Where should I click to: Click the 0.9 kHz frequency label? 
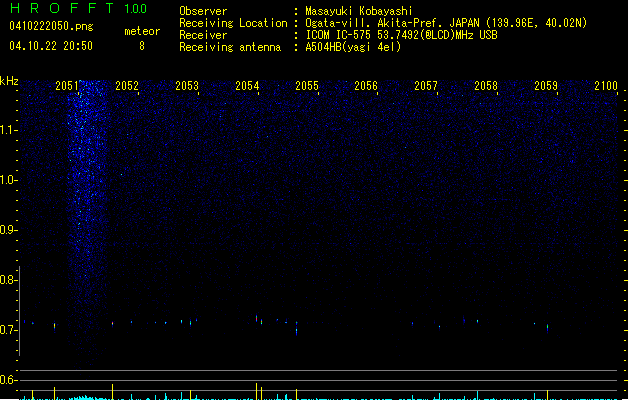8,230
